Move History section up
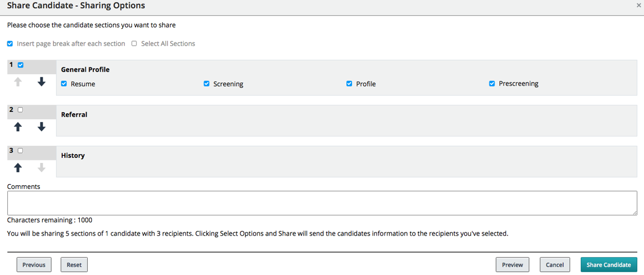The height and width of the screenshot is (275, 644). point(18,168)
